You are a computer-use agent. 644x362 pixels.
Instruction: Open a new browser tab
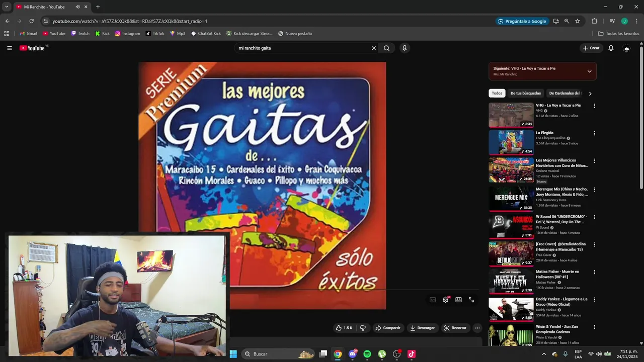98,7
